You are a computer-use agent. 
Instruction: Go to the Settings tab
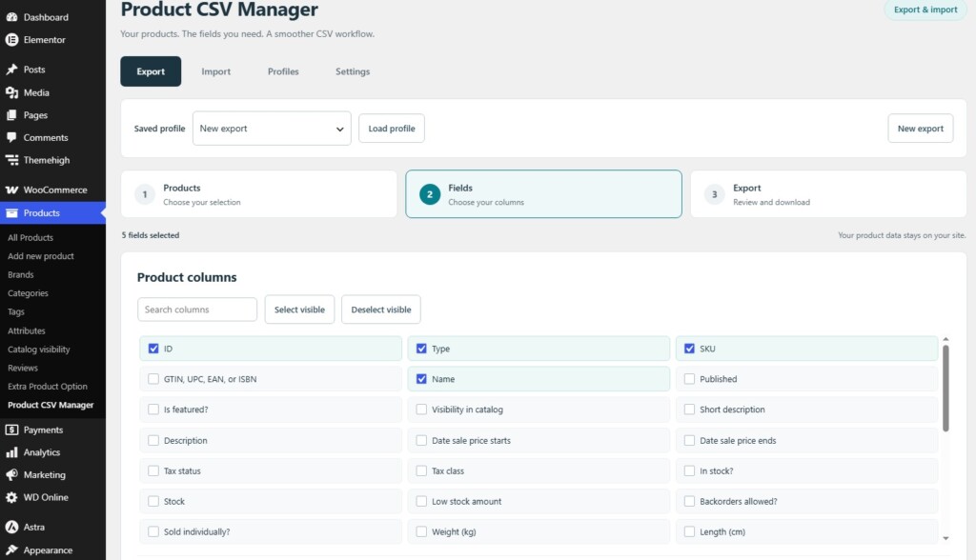353,71
